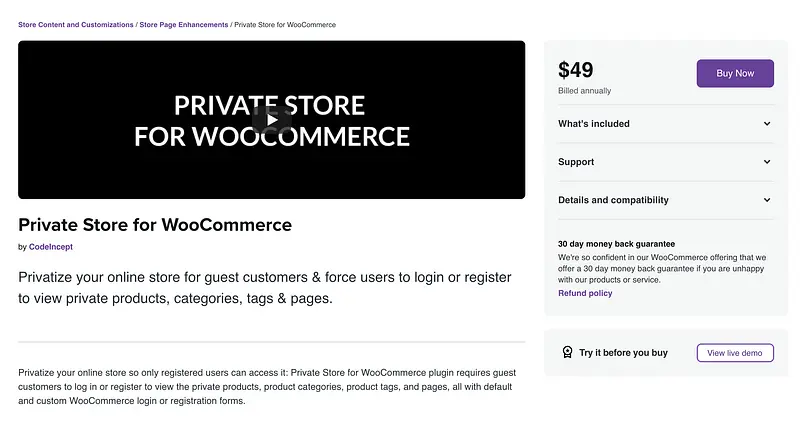Select the Support heading text
Image resolution: width=800 pixels, height=424 pixels.
click(576, 162)
